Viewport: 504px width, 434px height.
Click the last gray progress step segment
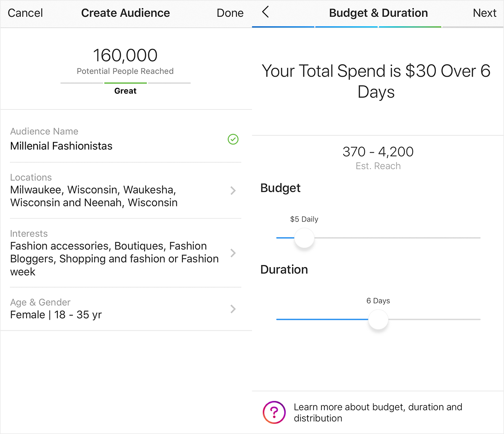click(x=473, y=27)
